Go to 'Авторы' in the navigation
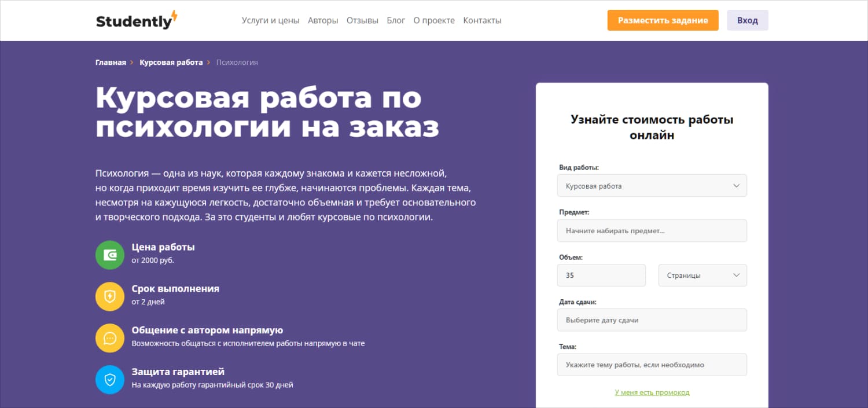The width and height of the screenshot is (868, 408). tap(323, 20)
